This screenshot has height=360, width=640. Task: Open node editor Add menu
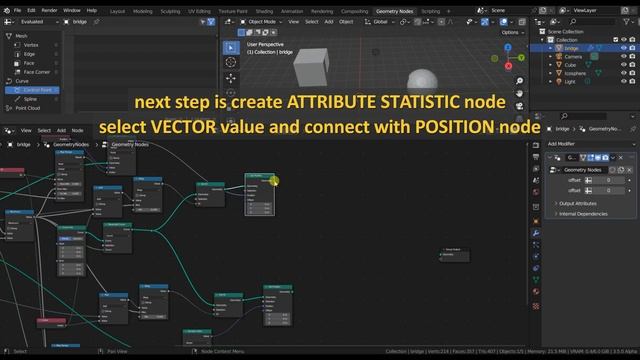[61, 131]
